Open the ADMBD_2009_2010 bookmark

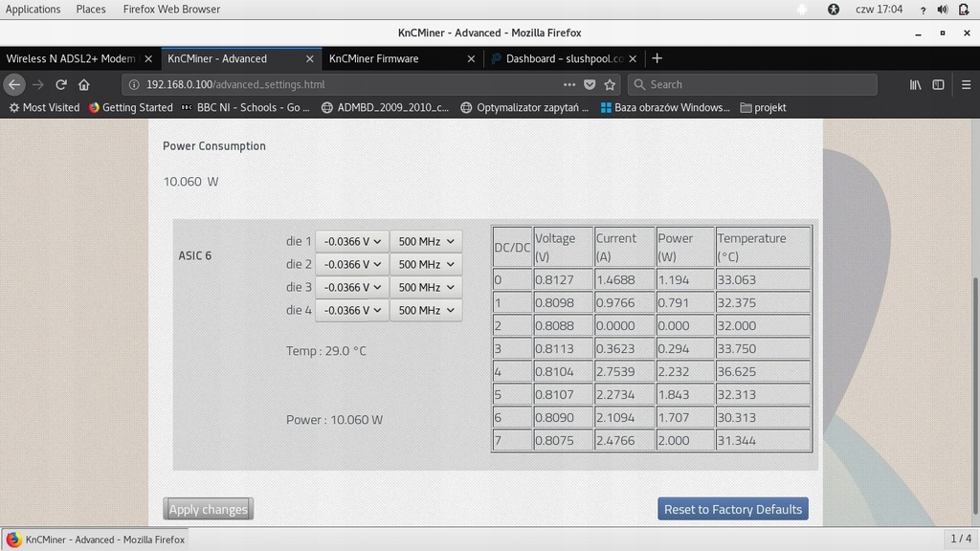[x=385, y=107]
